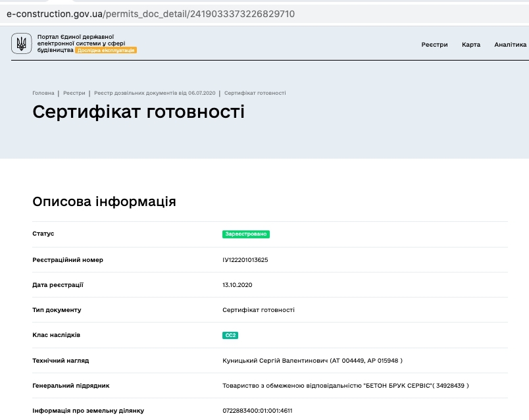Click the Клас наслідків label

(57, 335)
